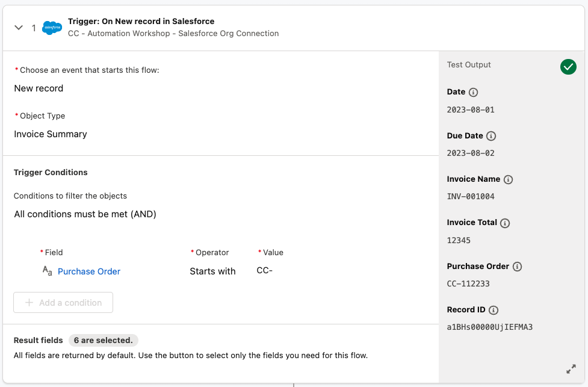This screenshot has width=588, height=387.
Task: Open the Starts with operator dropdown
Action: [x=212, y=271]
